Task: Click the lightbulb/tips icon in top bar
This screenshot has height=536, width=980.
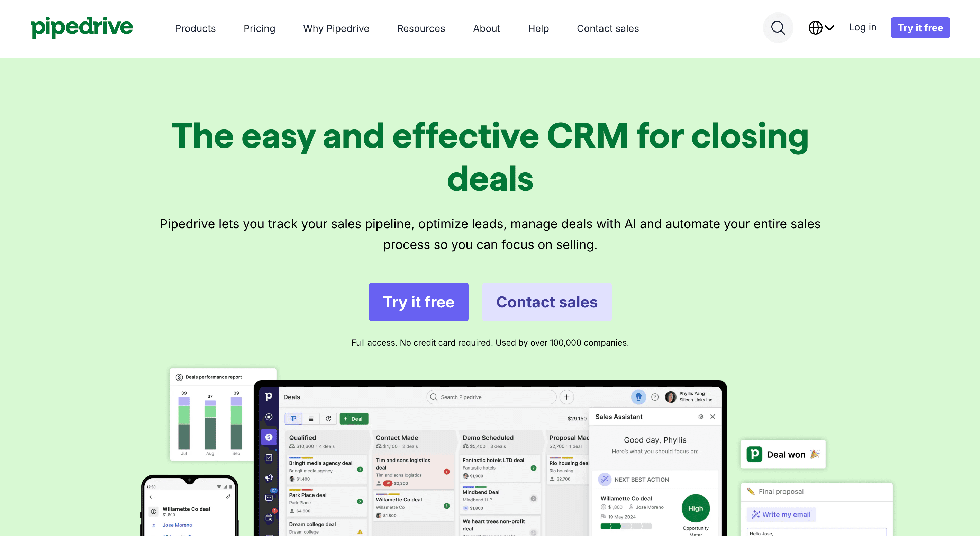Action: pyautogui.click(x=638, y=396)
